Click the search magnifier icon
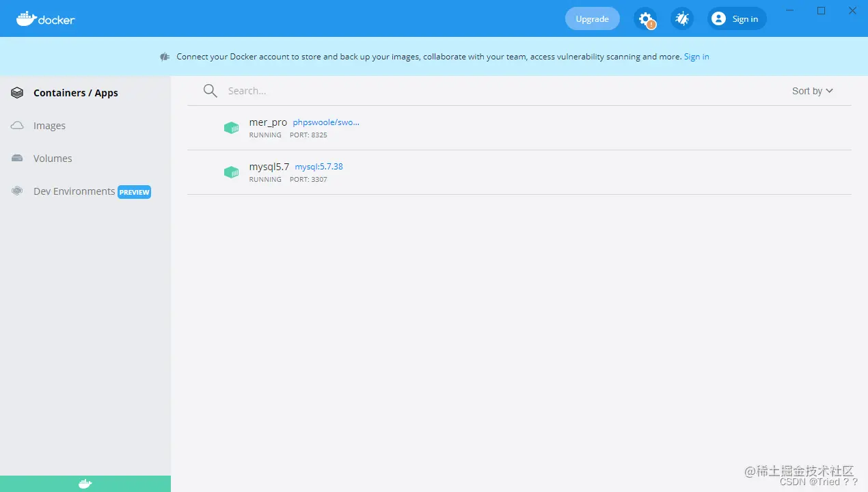 211,91
